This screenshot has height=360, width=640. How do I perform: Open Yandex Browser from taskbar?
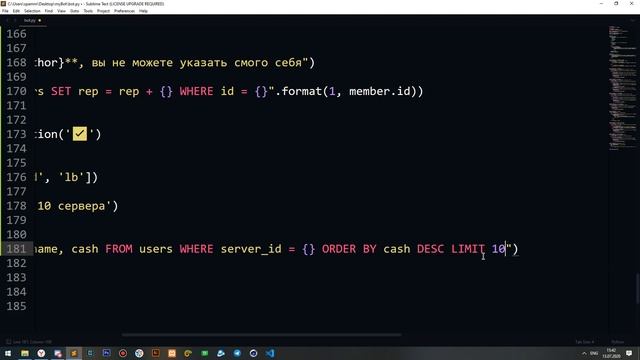click(x=41, y=353)
